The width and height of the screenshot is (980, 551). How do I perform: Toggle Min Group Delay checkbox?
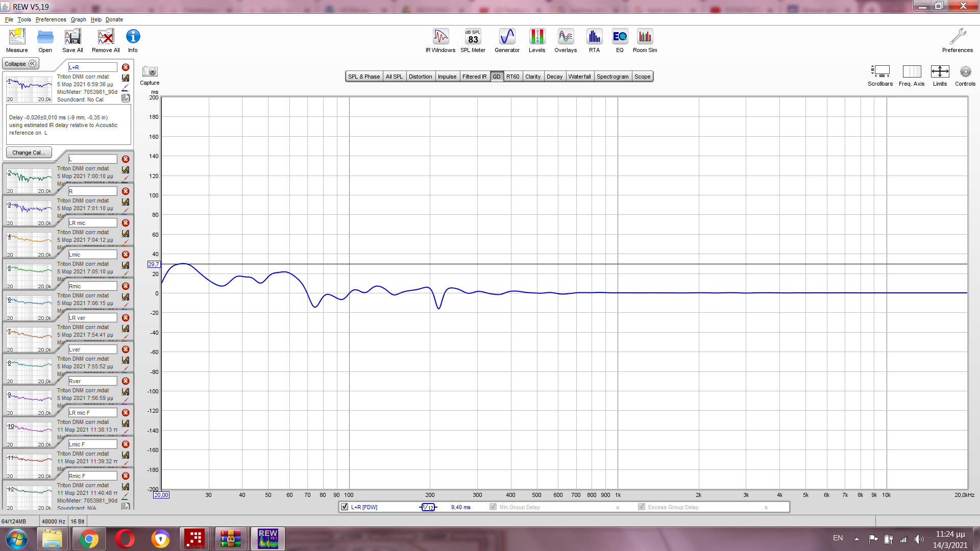pos(493,507)
